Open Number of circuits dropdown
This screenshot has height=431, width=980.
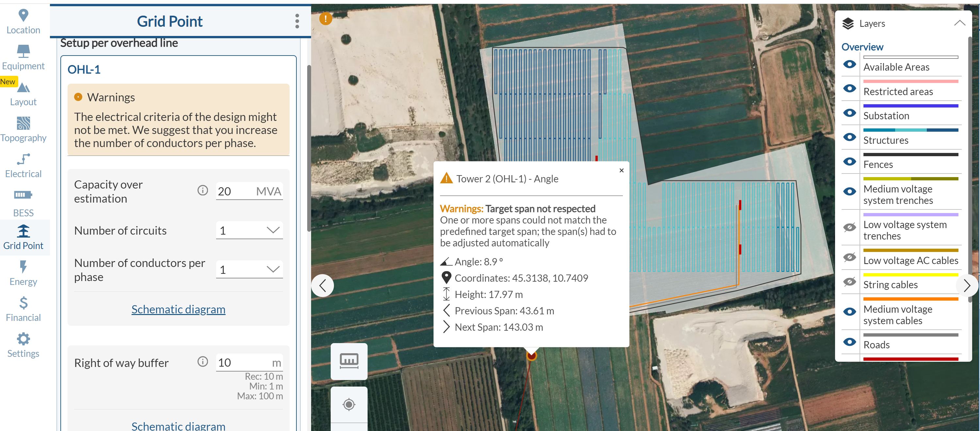(x=249, y=230)
